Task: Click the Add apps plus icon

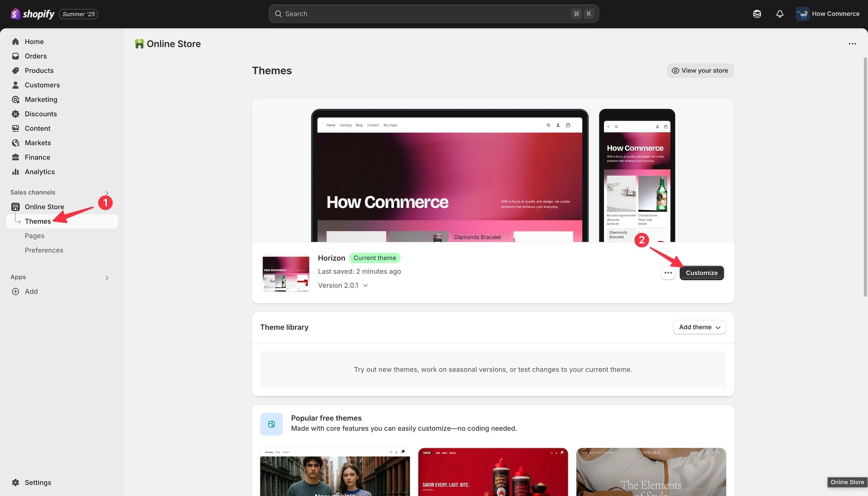Action: [15, 292]
